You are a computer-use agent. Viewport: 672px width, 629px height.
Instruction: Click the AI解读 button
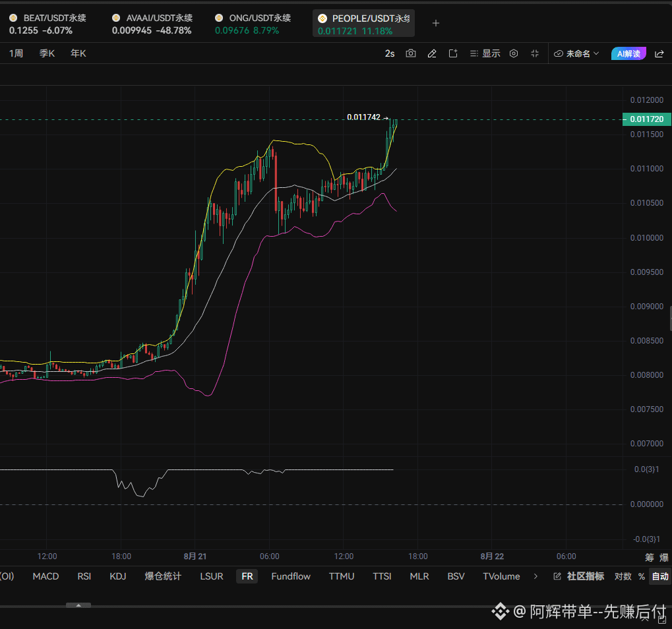pyautogui.click(x=628, y=53)
